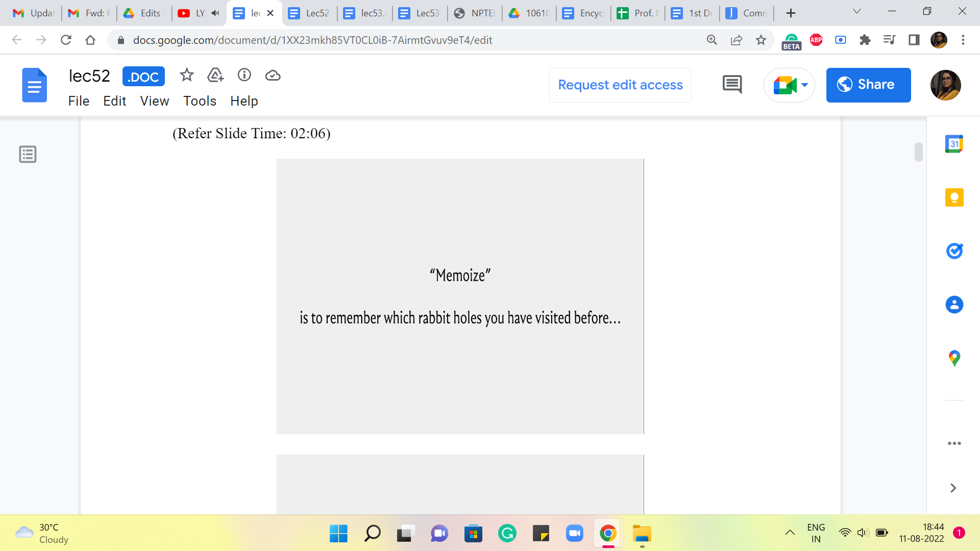Open the Tools menu
Viewport: 980px width, 551px height.
click(200, 101)
